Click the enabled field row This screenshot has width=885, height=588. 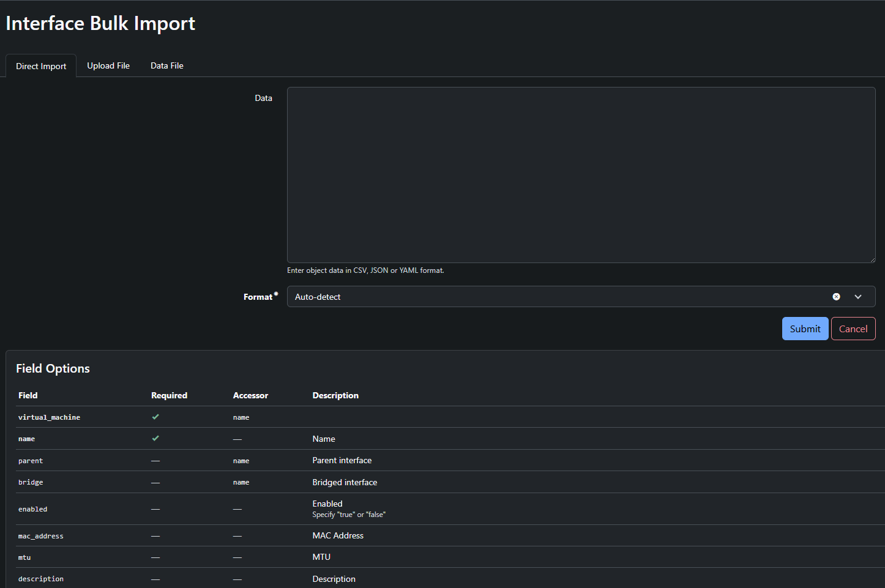tap(33, 508)
